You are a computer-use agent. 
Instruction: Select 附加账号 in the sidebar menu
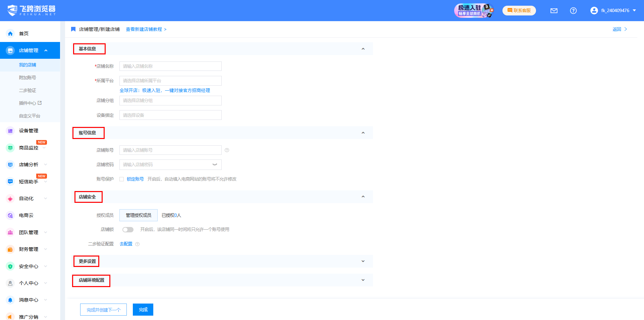point(28,78)
